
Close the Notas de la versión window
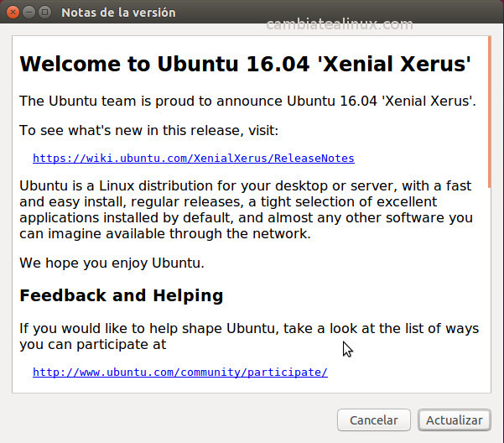[13, 13]
